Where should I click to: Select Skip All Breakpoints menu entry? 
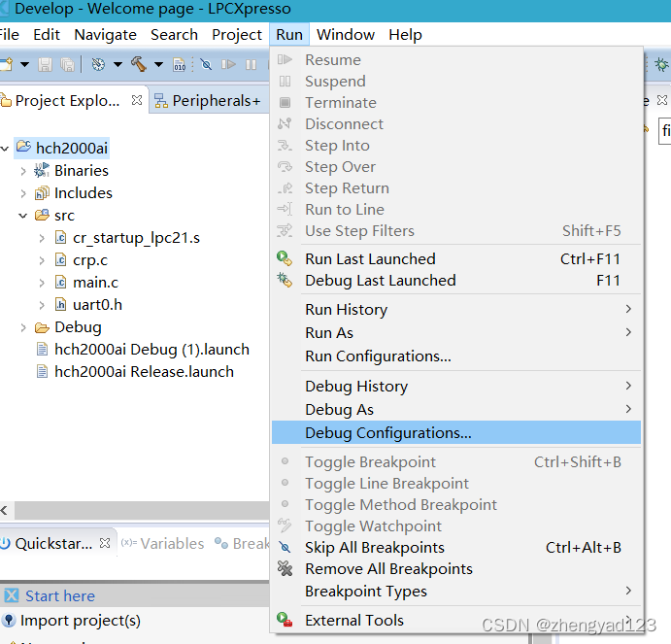click(x=374, y=548)
